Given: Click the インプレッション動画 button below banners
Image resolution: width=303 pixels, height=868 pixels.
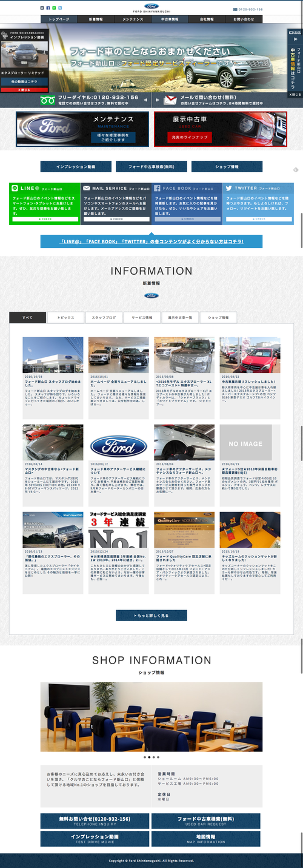Looking at the screenshot, I should tap(76, 166).
